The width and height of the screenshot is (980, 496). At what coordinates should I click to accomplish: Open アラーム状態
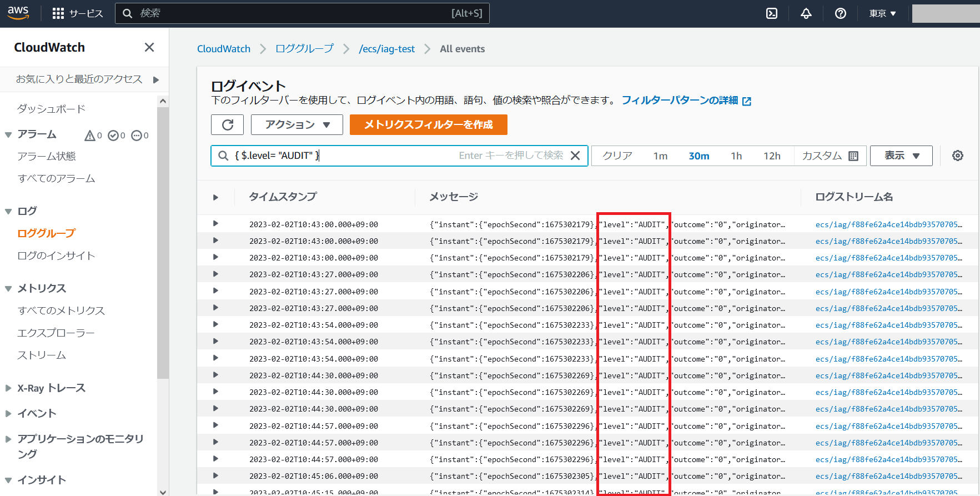[47, 156]
